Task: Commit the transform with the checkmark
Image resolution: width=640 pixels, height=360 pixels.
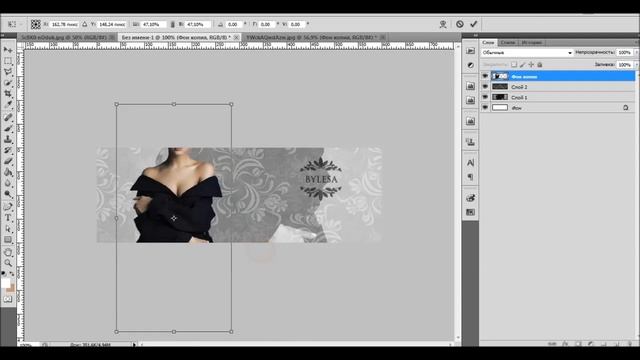Action: coord(473,24)
